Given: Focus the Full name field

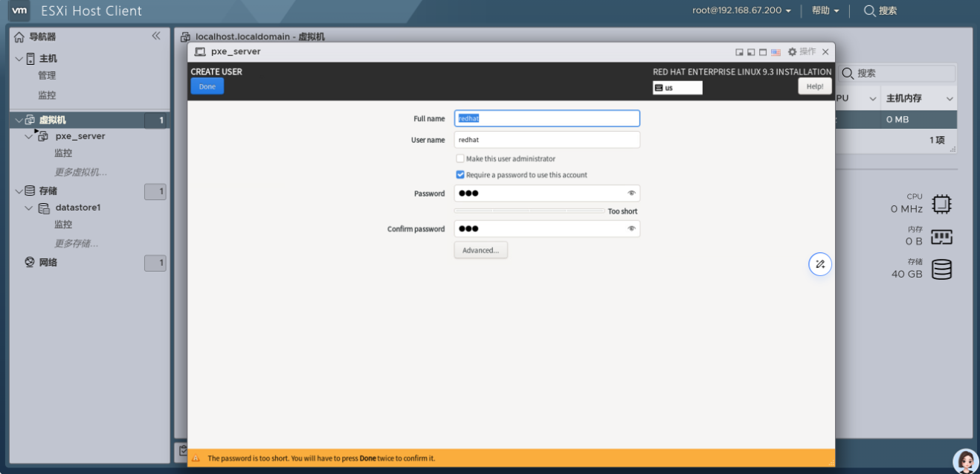Looking at the screenshot, I should coord(547,118).
